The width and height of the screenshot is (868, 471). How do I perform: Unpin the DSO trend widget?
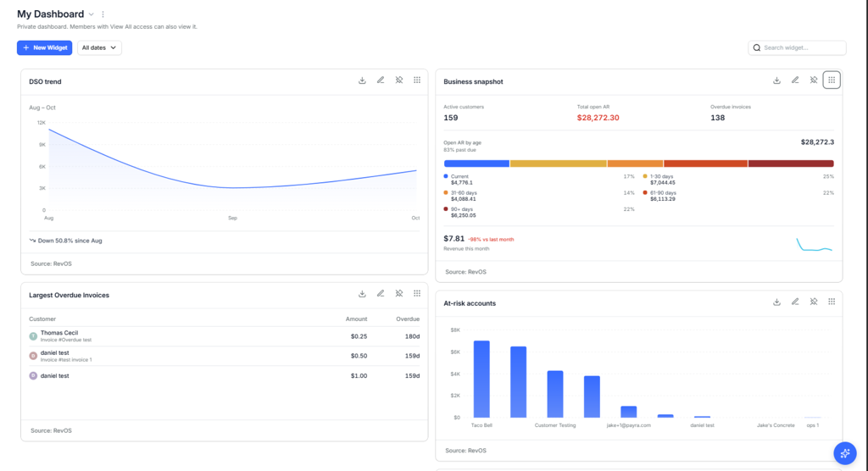(399, 80)
